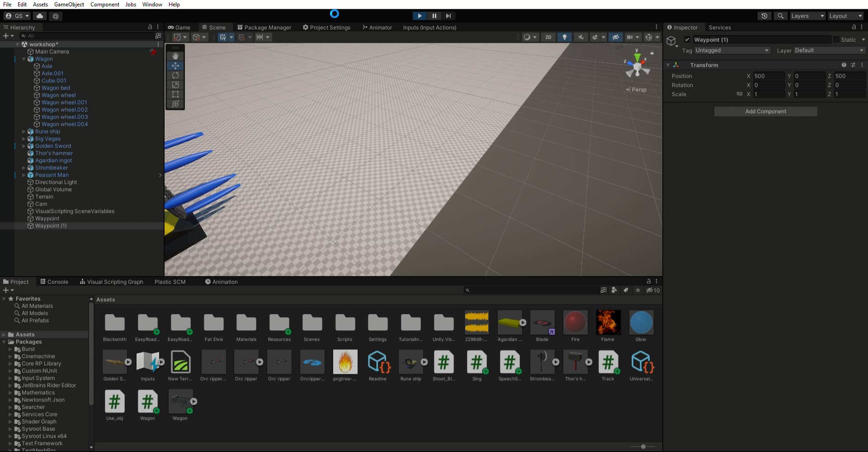The width and height of the screenshot is (868, 452).
Task: Pause the game playback
Action: 434,16
